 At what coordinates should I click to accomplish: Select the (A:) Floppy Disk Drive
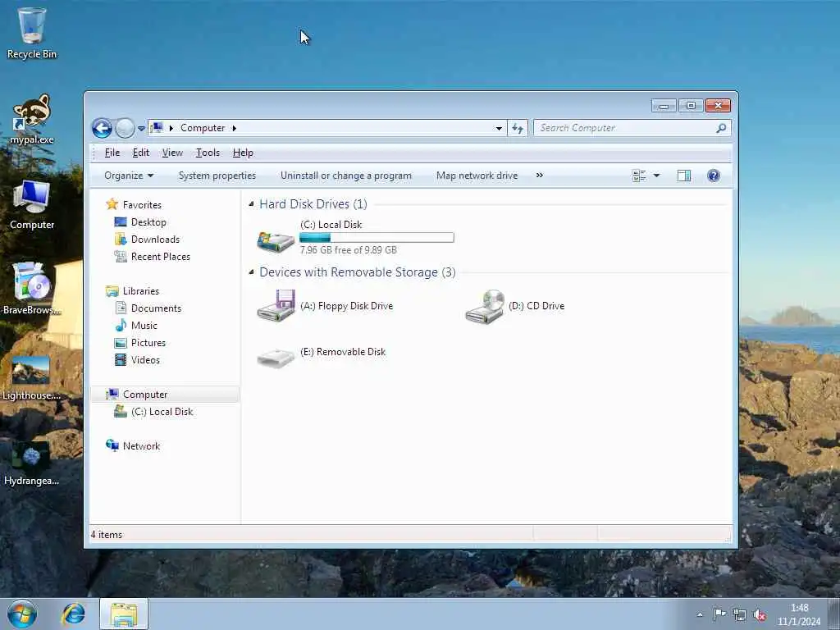point(325,306)
